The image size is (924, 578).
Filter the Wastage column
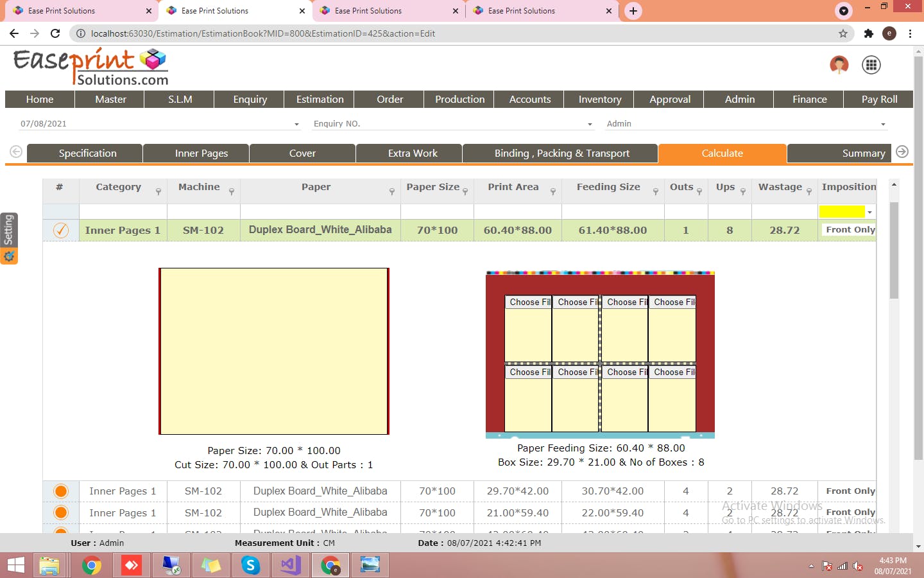tap(809, 191)
